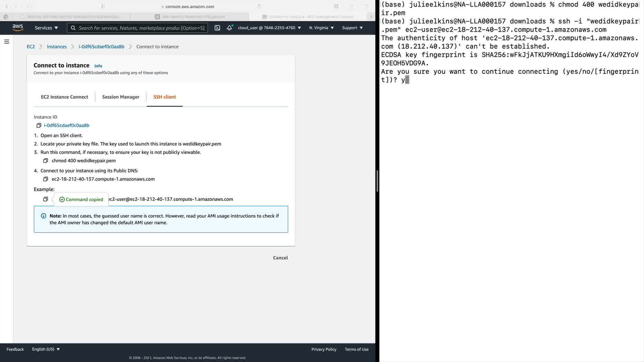Open the N. Virginia region selector

click(321, 28)
